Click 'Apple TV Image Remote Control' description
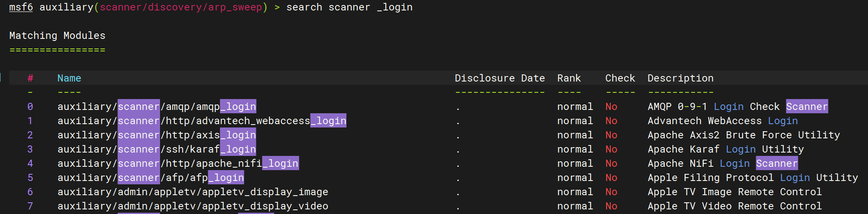868x214 pixels. point(735,192)
